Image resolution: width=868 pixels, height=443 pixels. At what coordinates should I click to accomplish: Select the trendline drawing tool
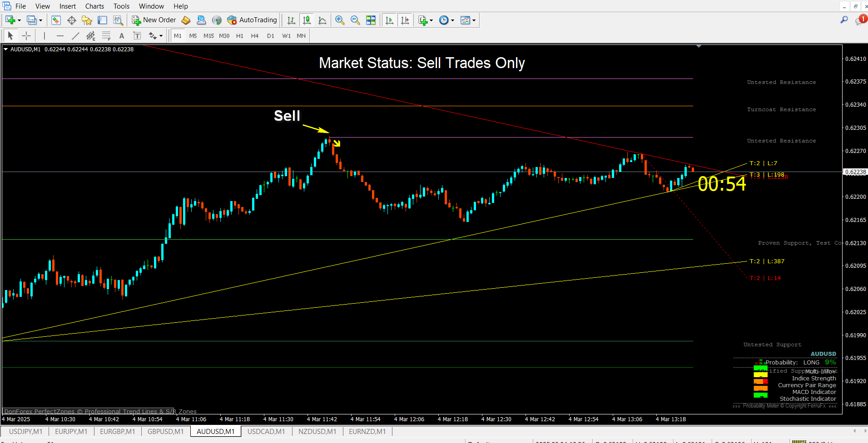pos(75,36)
